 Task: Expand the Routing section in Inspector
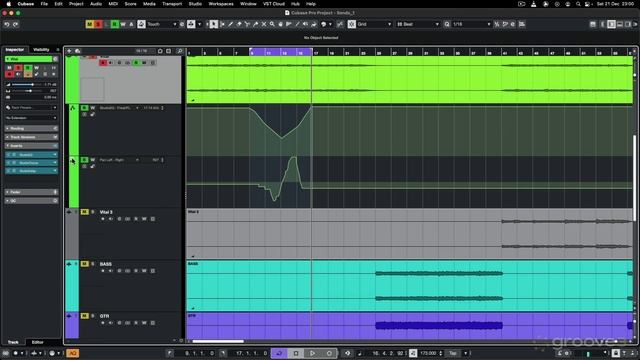pyautogui.click(x=31, y=129)
